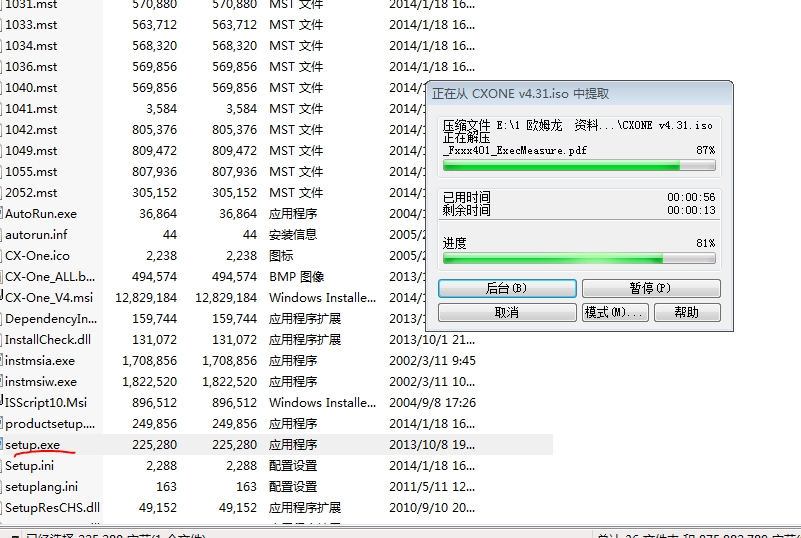Select the 1040.mst file
The height and width of the screenshot is (538, 801).
31,88
